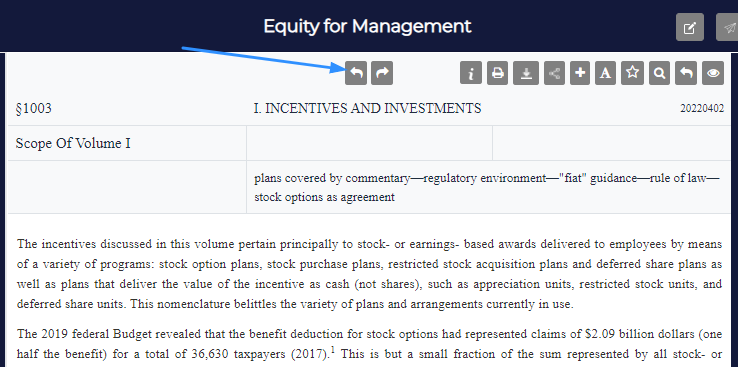Click the download icon
The height and width of the screenshot is (367, 738).
point(526,73)
